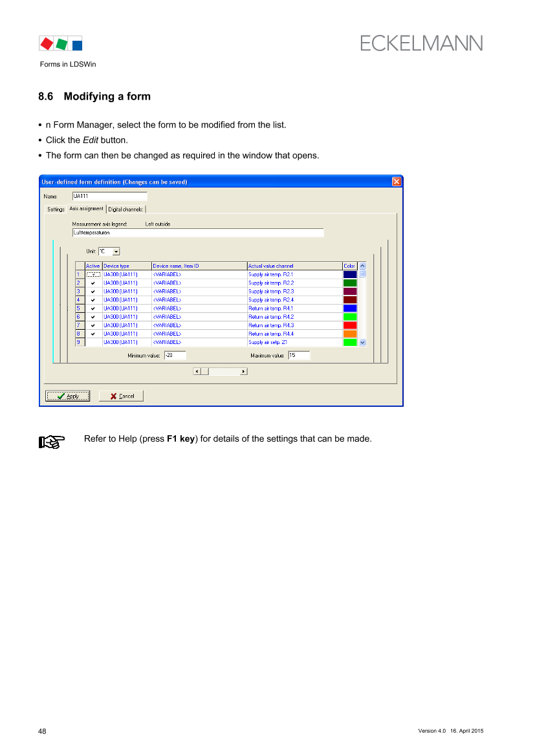The width and height of the screenshot is (535, 756).
Task: Click the measurement axis legend text field
Action: pos(198,233)
